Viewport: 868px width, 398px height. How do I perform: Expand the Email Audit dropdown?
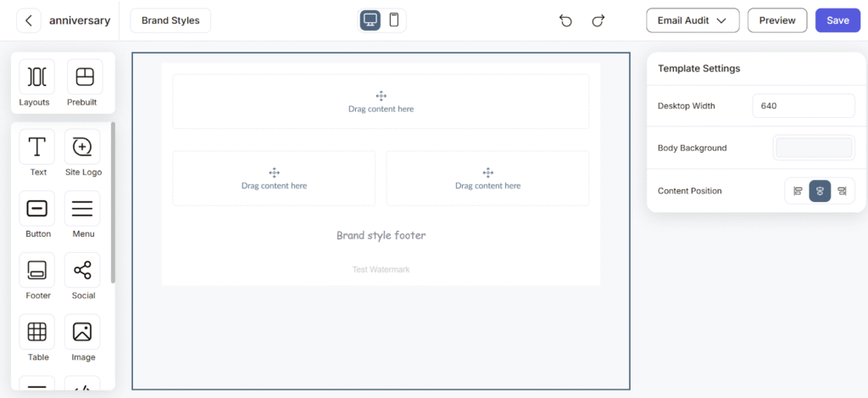coord(693,20)
